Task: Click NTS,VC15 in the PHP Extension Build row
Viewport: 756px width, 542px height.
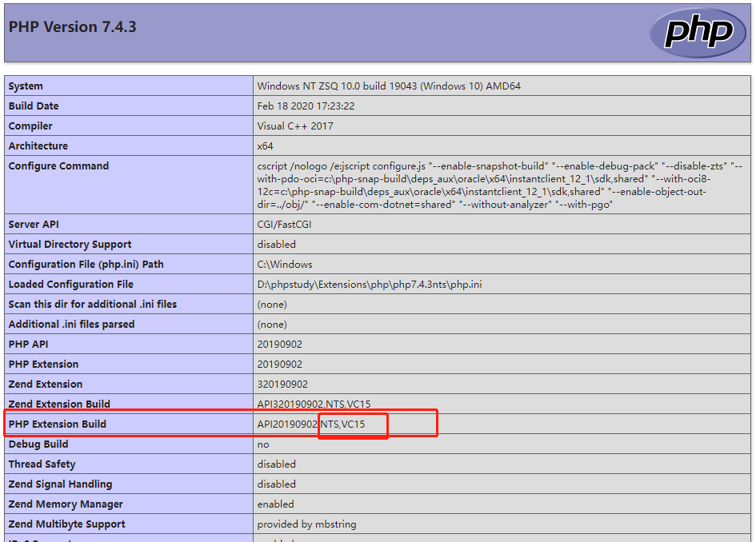Action: coord(342,424)
